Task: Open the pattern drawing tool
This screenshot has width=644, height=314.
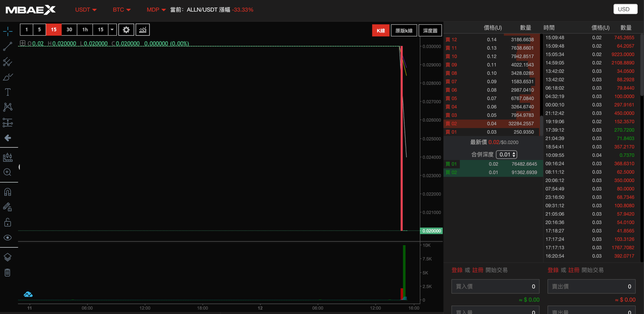Action: pyautogui.click(x=8, y=107)
